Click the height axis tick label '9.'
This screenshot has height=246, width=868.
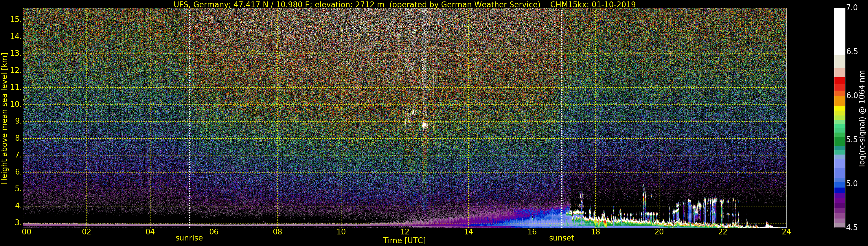tap(18, 121)
